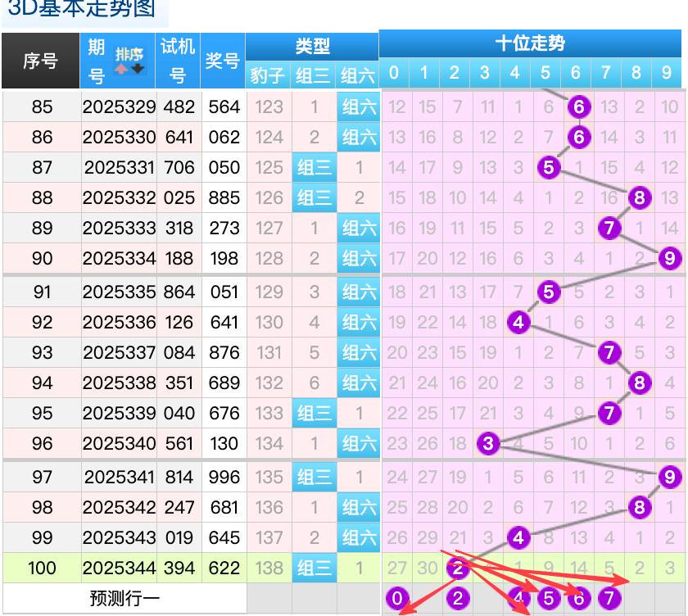The height and width of the screenshot is (616, 688).
Task: Click digit 9 column header in 十位走势
Action: coord(667,73)
